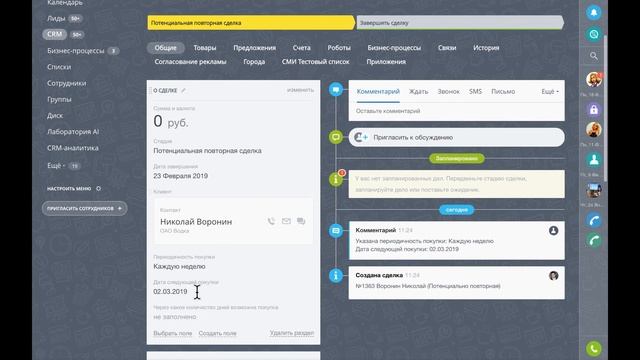This screenshot has width=640, height=360.
Task: Select the Звонок activity tab
Action: tap(448, 91)
